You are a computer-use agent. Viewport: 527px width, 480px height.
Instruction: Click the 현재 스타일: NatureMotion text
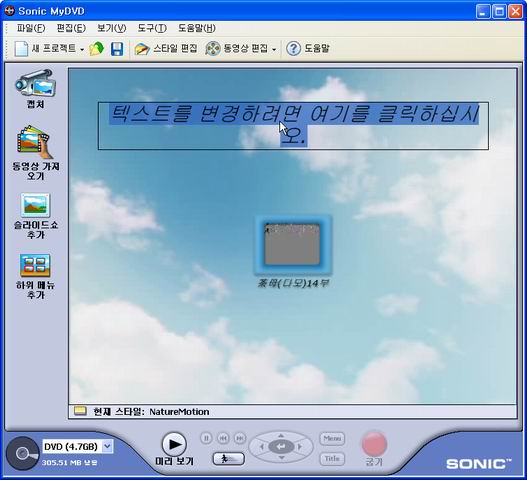(x=151, y=412)
